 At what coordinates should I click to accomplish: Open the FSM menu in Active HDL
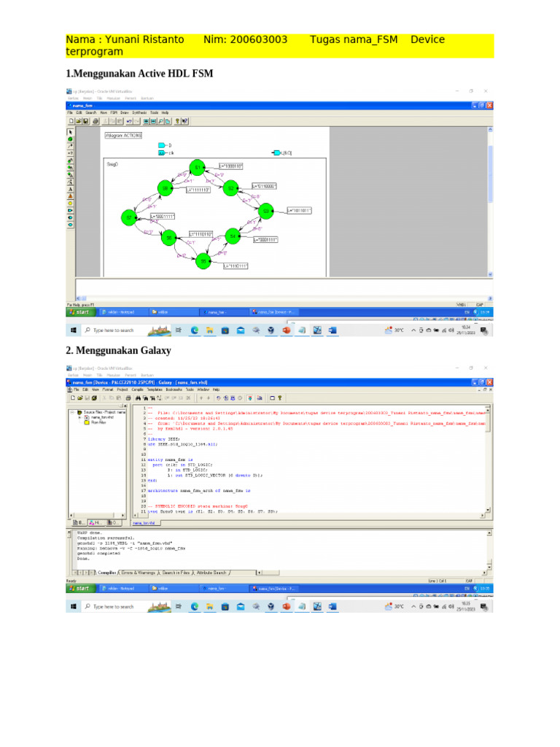click(114, 113)
